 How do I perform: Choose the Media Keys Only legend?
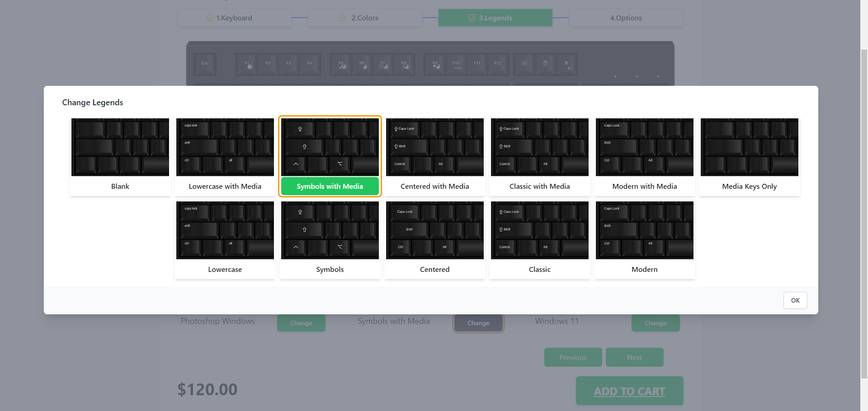click(x=750, y=156)
